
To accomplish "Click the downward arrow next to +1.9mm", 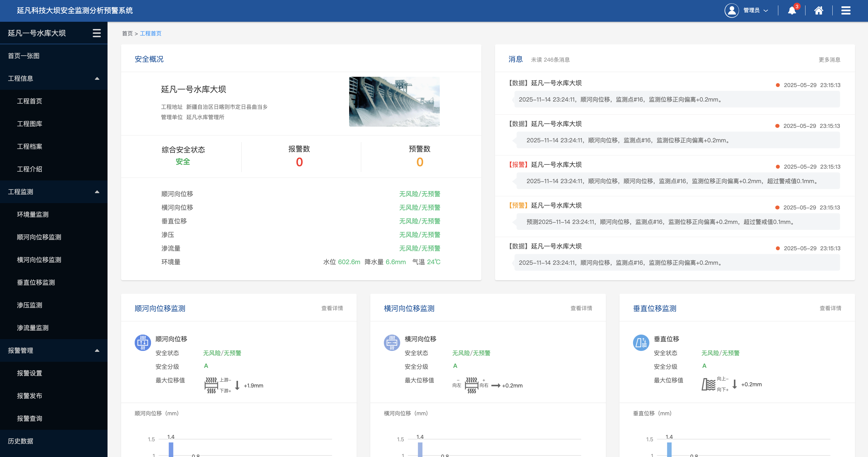I will coord(237,385).
